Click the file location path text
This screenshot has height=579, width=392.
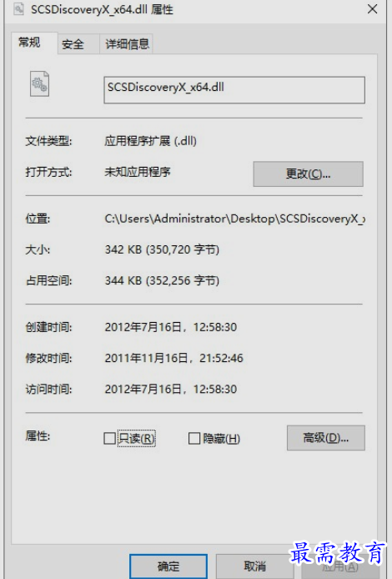pos(235,219)
